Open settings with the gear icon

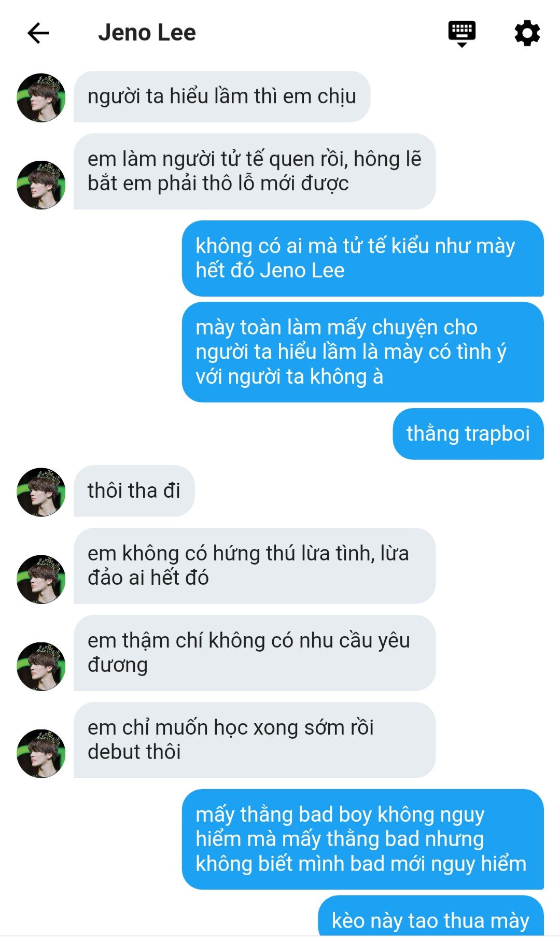point(527,33)
